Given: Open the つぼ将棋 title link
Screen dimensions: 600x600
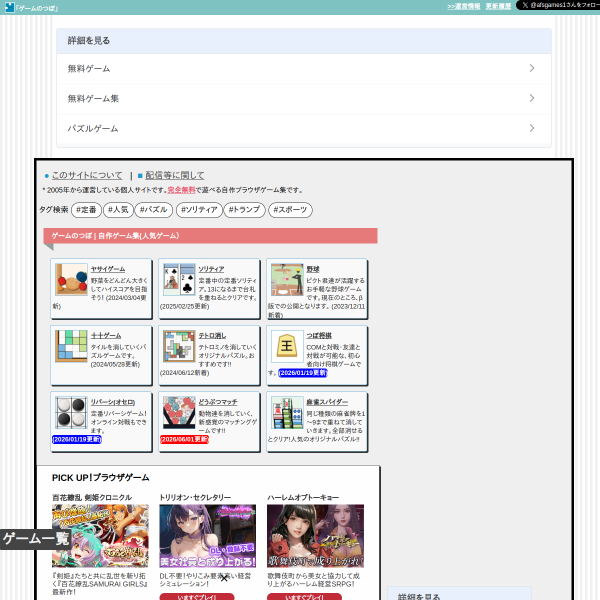Looking at the screenshot, I should click(x=319, y=336).
